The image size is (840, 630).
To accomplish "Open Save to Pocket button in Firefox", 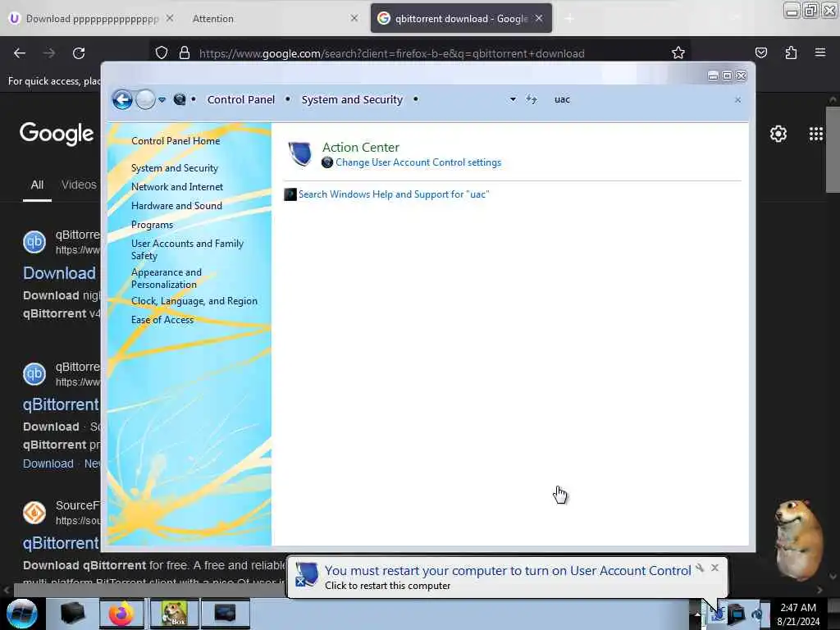I will click(x=760, y=52).
